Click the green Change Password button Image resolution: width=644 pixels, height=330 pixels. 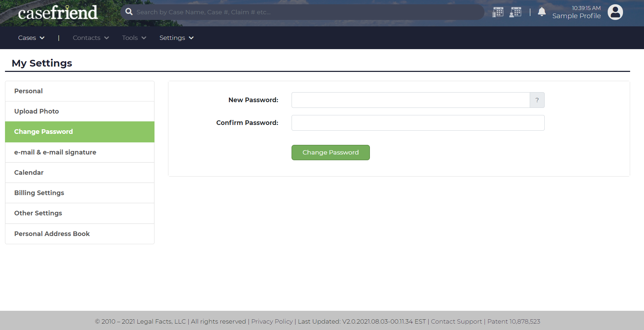coord(330,152)
